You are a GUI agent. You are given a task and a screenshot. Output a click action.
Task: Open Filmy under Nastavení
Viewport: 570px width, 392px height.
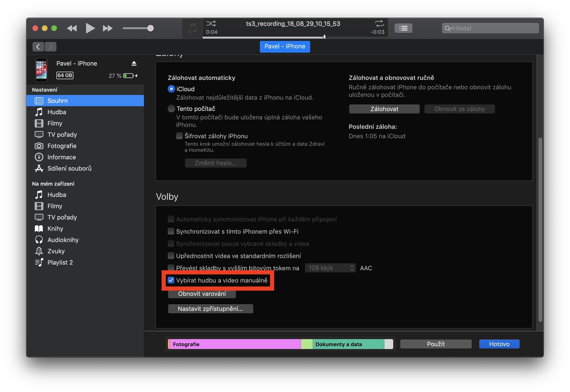click(85, 123)
